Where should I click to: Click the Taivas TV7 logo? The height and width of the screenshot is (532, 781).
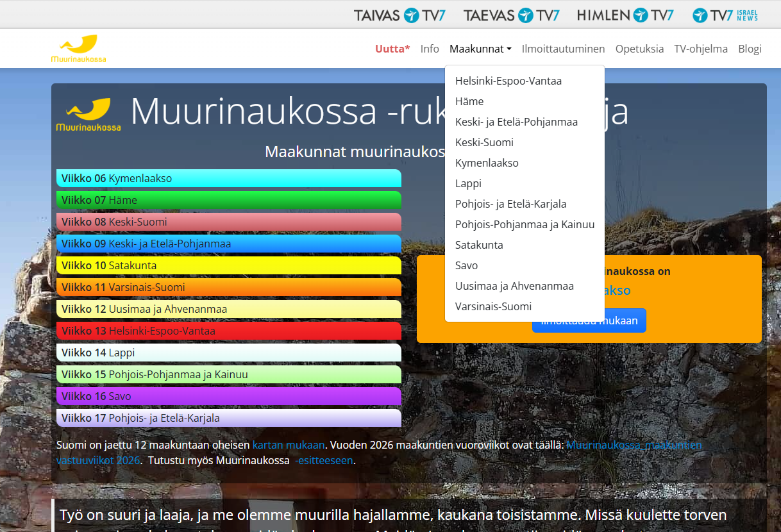(399, 15)
